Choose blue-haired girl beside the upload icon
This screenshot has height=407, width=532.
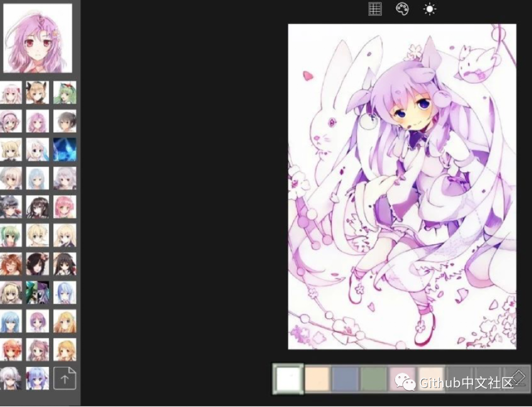37,378
